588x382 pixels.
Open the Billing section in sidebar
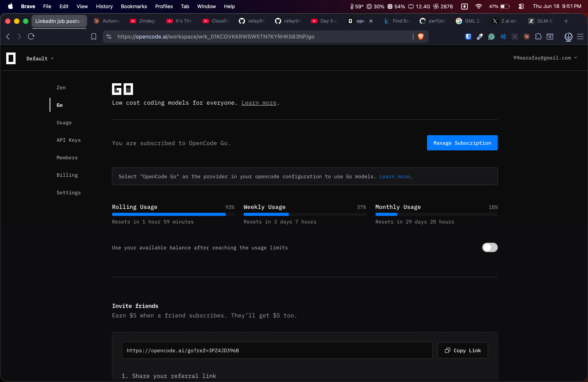(67, 175)
